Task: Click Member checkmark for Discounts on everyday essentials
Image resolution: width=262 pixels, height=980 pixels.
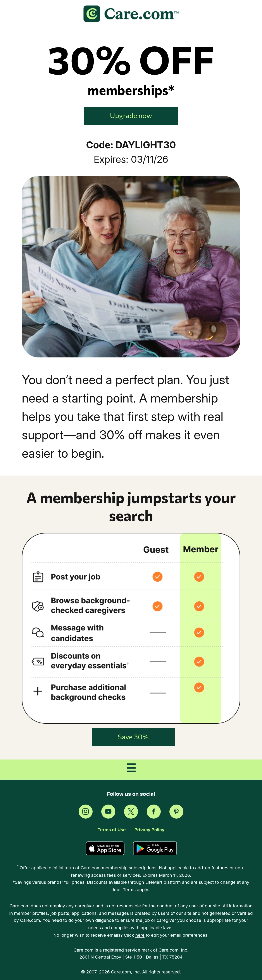Action: tap(199, 661)
